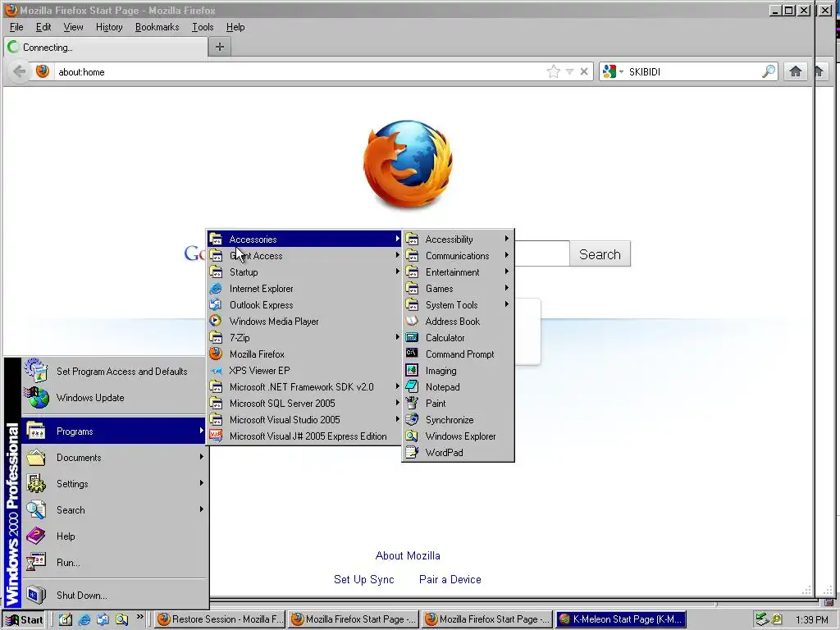Follow the About Mozilla link
This screenshot has width=840, height=630.
tap(408, 556)
